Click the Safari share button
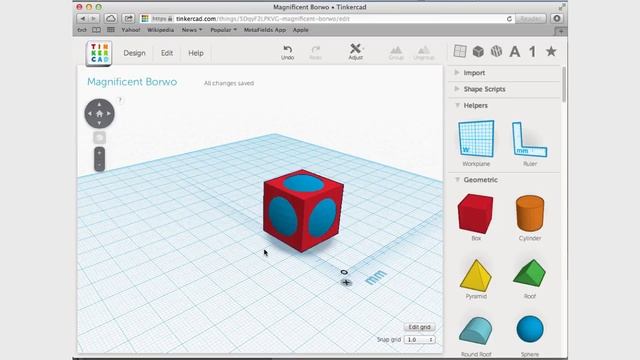Screen dimensions: 640x360 coord(129,18)
